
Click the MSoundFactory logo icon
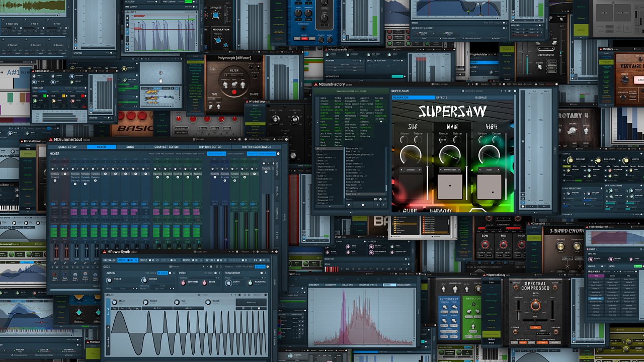(x=315, y=84)
